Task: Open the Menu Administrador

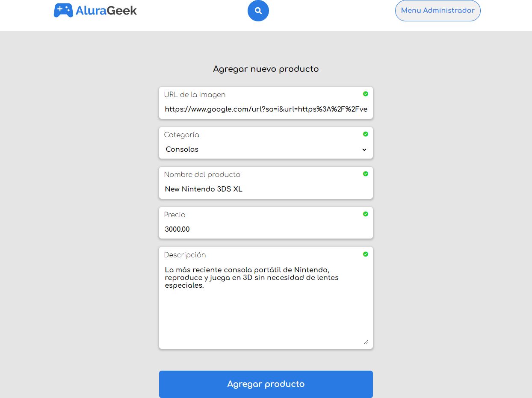Action: (x=437, y=11)
